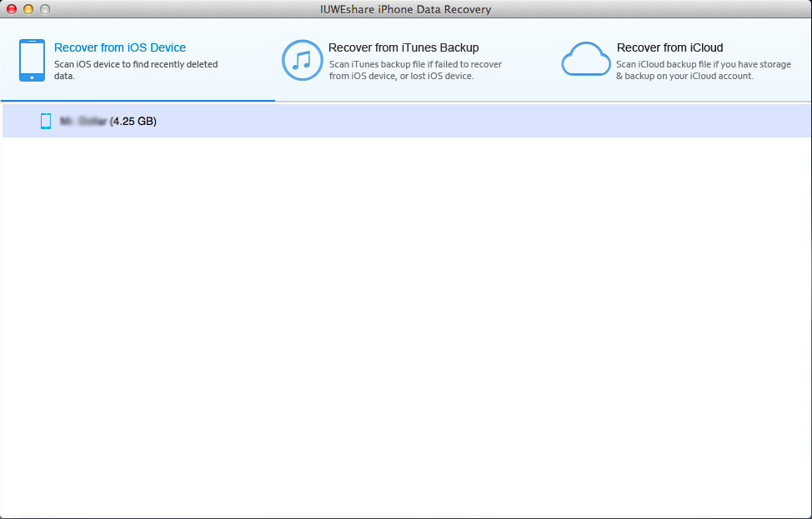The image size is (812, 519).
Task: Click the cloud icon for iCloud recovery
Action: pyautogui.click(x=586, y=59)
